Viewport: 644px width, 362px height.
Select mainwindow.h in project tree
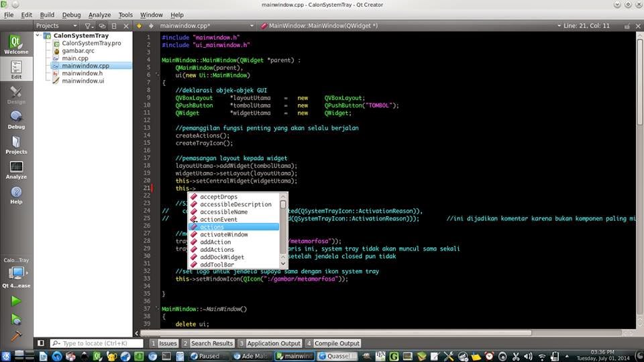[82, 73]
